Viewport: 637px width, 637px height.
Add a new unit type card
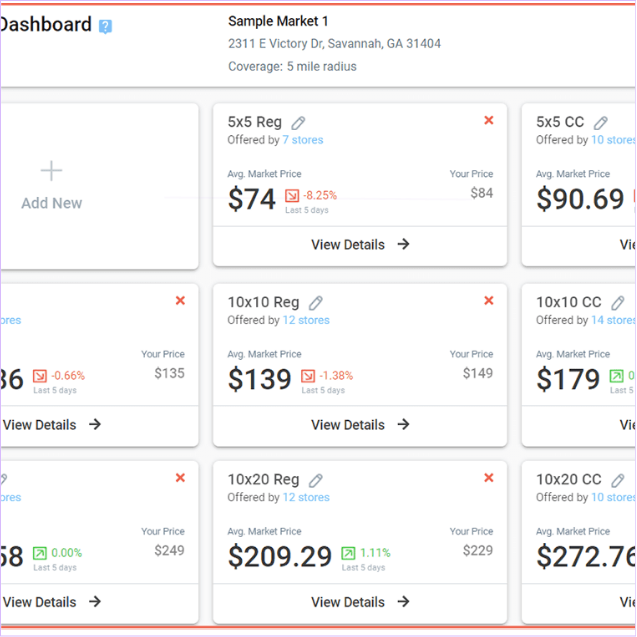pos(52,186)
